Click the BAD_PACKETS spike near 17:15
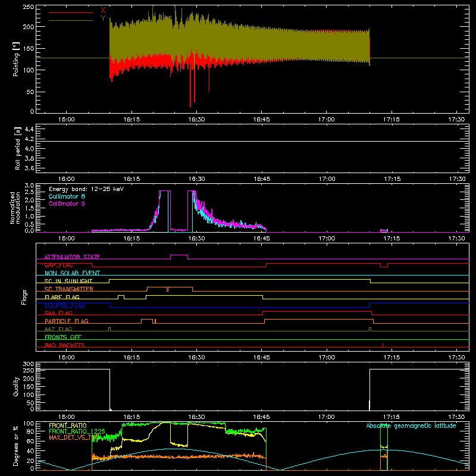This screenshot has height=476, width=476. click(x=383, y=345)
